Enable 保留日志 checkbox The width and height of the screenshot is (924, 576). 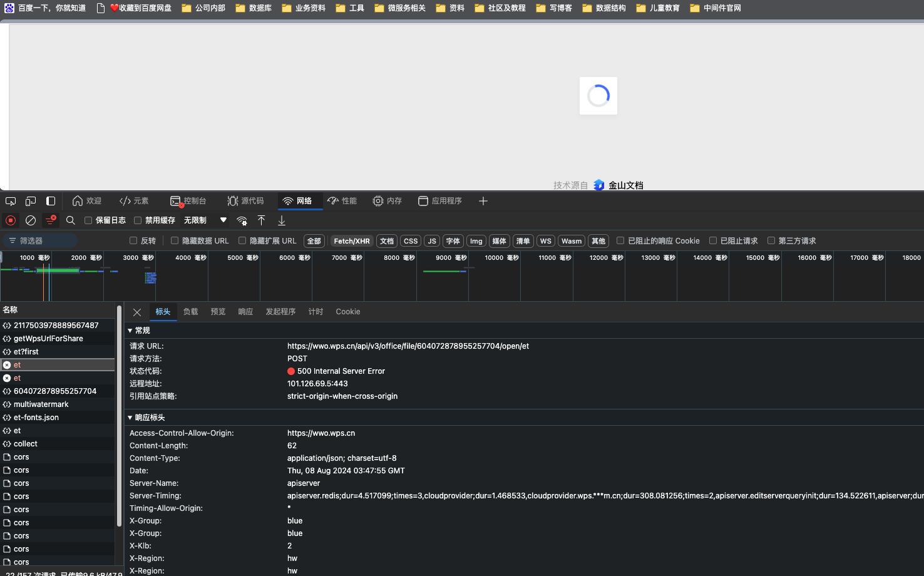click(x=88, y=220)
